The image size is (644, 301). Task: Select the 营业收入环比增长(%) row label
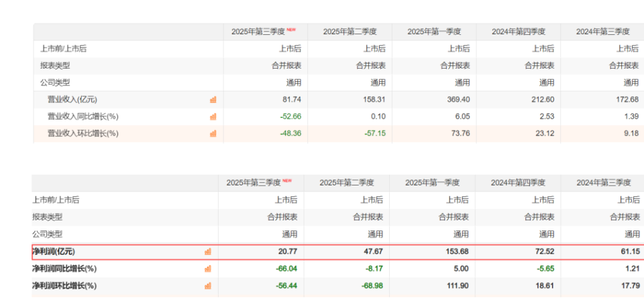83,133
